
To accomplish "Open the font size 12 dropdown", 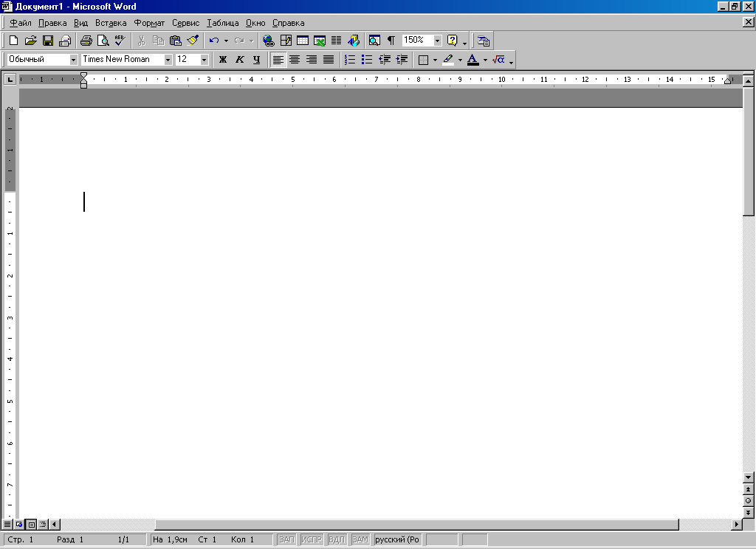I will pos(204,59).
